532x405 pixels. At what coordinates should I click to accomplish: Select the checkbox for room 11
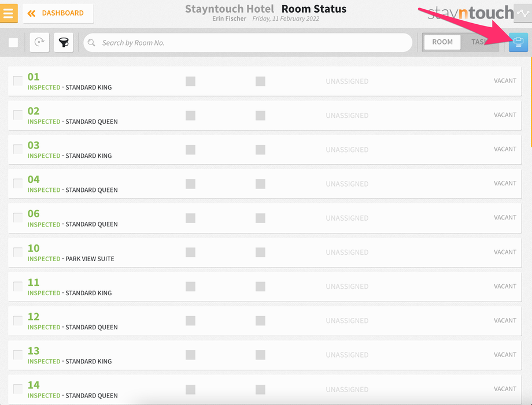point(18,287)
